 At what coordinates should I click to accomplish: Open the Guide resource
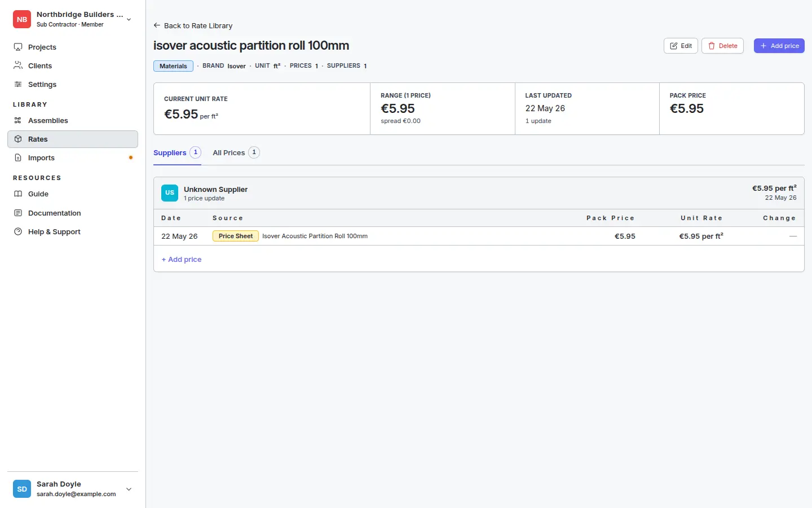tap(73, 194)
